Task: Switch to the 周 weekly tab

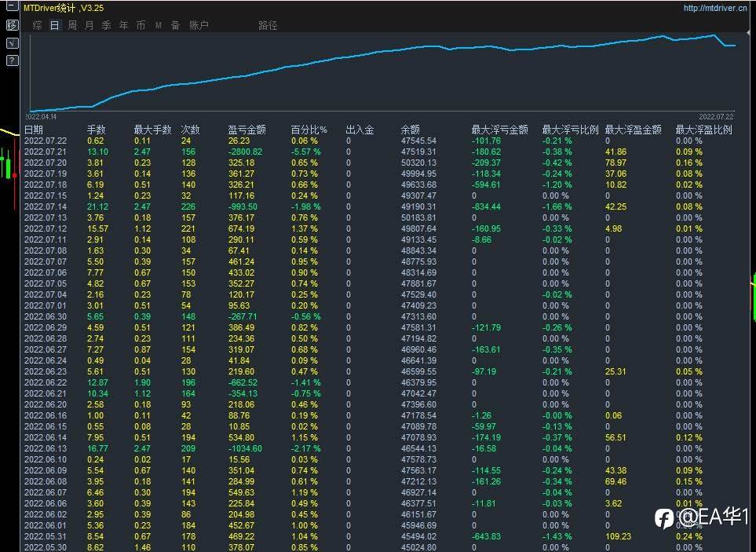Action: click(x=72, y=25)
